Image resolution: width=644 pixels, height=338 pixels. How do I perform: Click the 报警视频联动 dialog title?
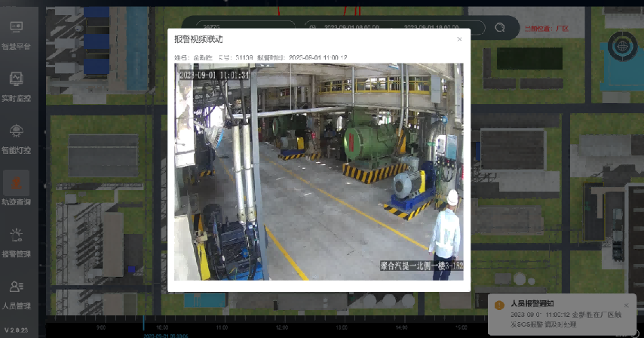pyautogui.click(x=198, y=39)
